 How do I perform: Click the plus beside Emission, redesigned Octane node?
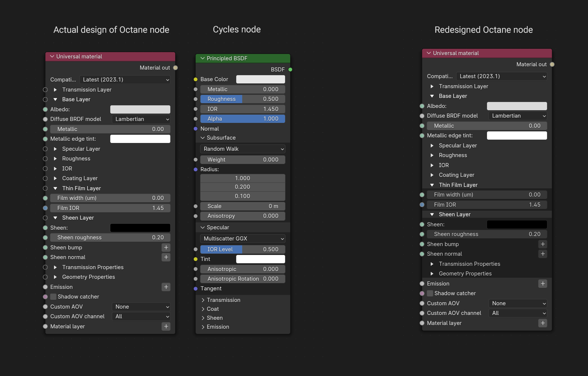pos(543,284)
